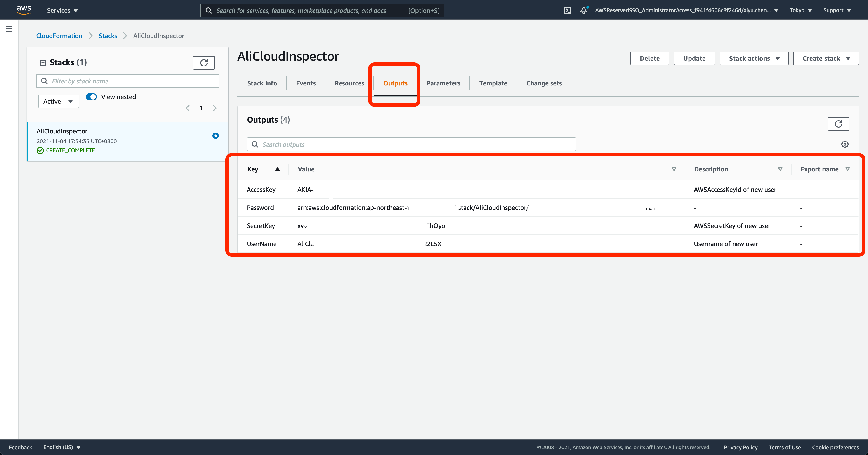
Task: Select the UserName output key
Action: pyautogui.click(x=261, y=244)
